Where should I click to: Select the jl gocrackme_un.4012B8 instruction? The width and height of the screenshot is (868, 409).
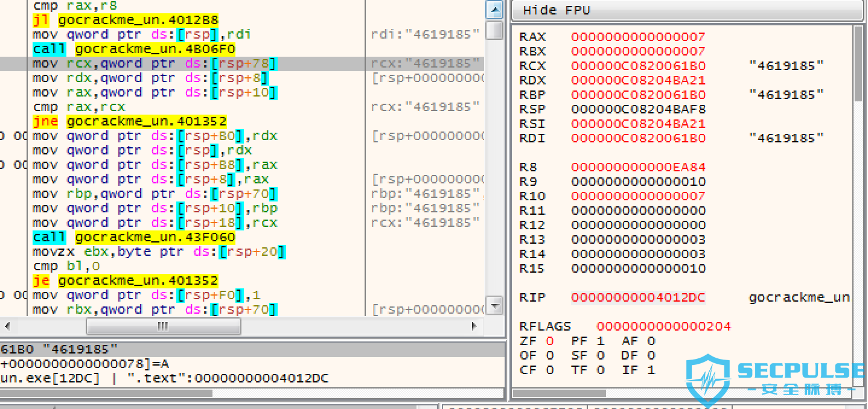tap(126, 20)
